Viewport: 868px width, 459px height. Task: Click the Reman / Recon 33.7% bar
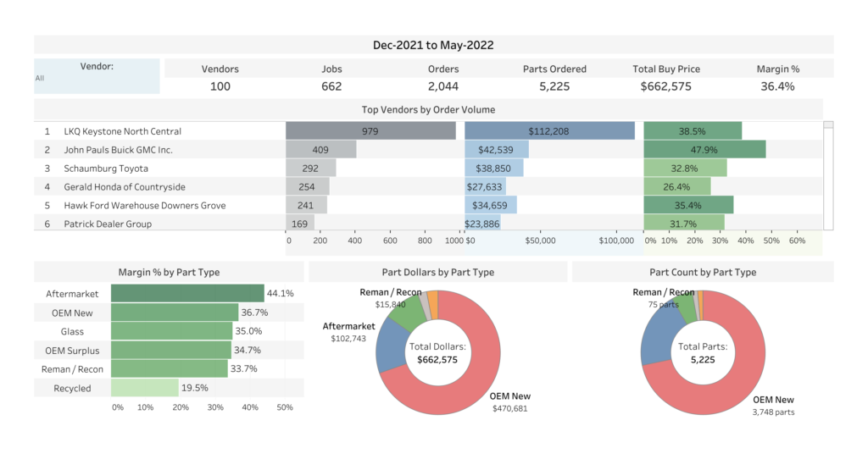pos(170,369)
